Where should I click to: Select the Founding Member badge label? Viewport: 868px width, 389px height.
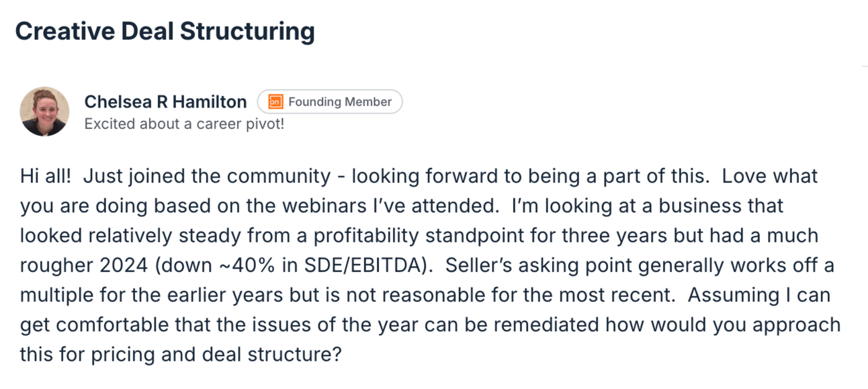(x=340, y=102)
